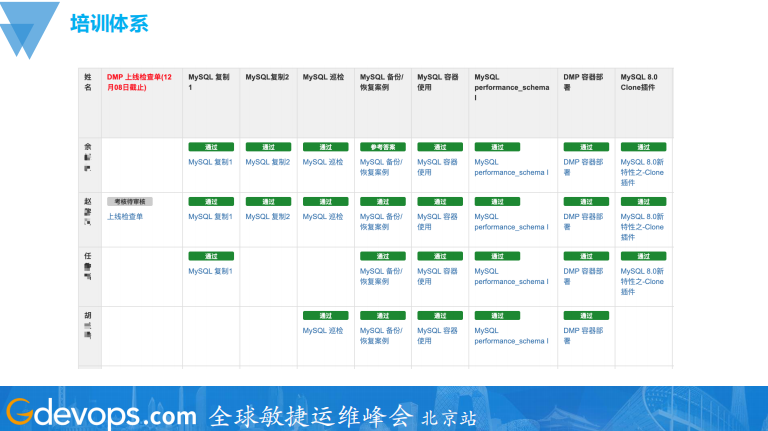Open DMP 容器部署 link in 胡 row
768x431 pixels.
click(x=583, y=335)
